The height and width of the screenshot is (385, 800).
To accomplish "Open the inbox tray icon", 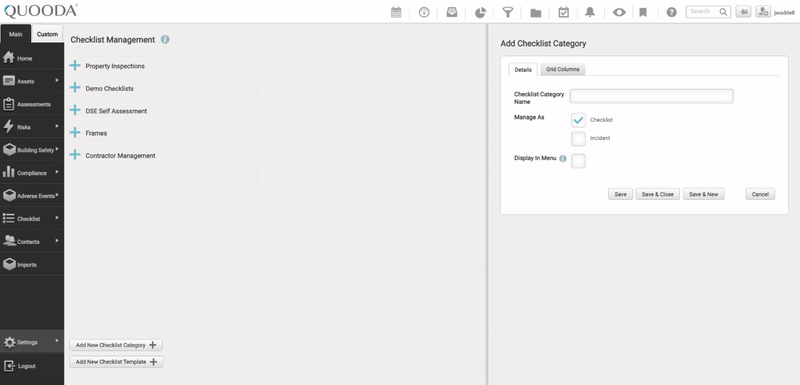I will [452, 12].
